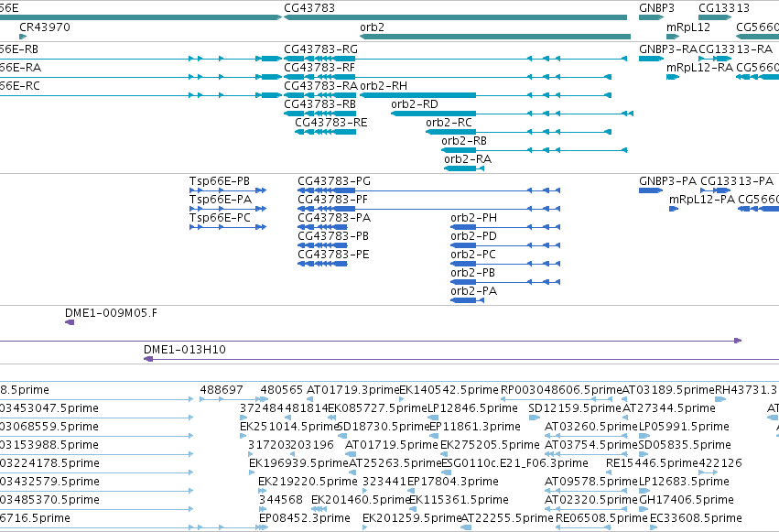The image size is (779, 532).
Task: Click EST label LP12683.5prime
Action: pos(684,482)
